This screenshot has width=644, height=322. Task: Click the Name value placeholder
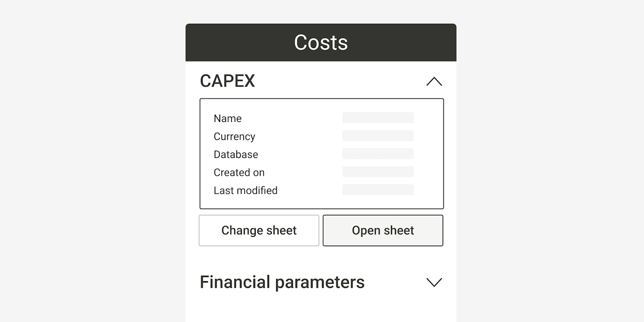coord(378,118)
